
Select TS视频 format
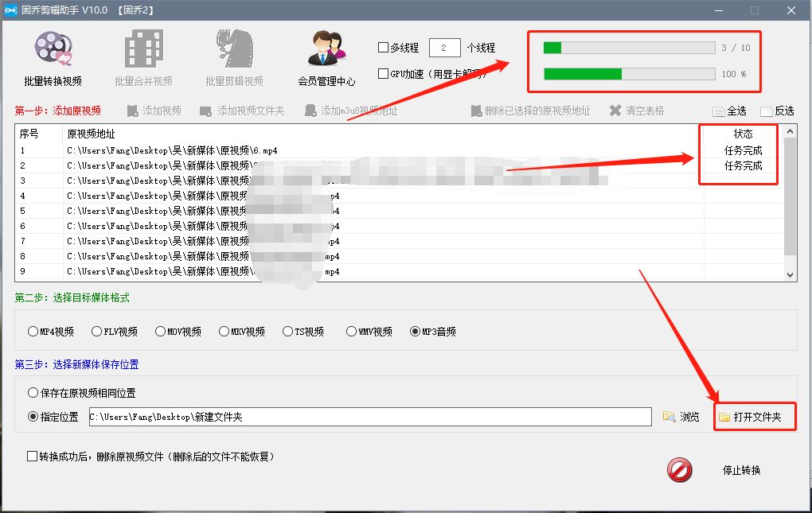pos(303,332)
